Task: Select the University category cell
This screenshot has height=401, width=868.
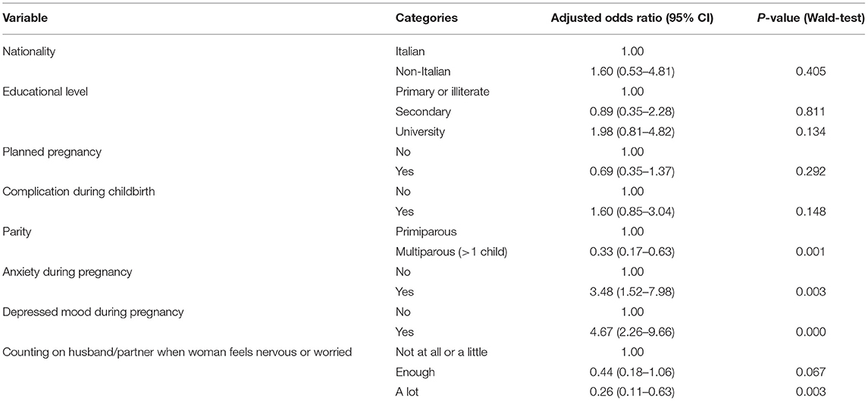Action: pos(417,131)
